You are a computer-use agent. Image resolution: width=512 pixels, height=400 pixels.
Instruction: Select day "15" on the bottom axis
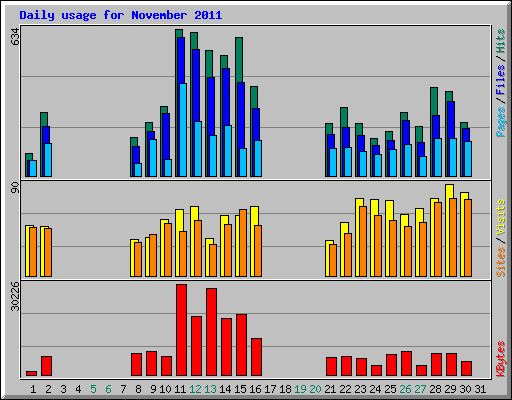(x=240, y=389)
